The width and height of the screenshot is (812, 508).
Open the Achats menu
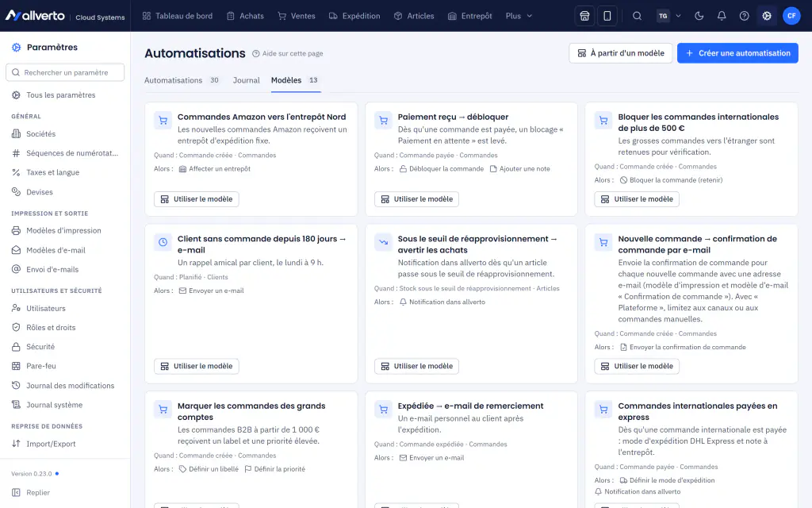[246, 16]
